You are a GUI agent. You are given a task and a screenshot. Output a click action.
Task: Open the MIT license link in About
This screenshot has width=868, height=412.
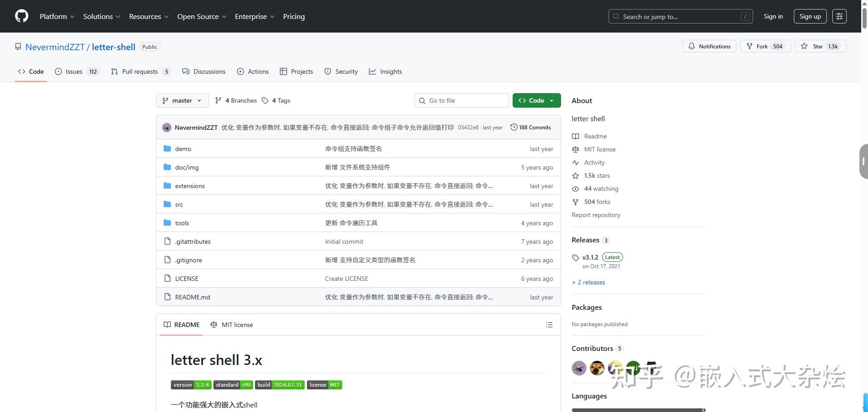pos(594,149)
